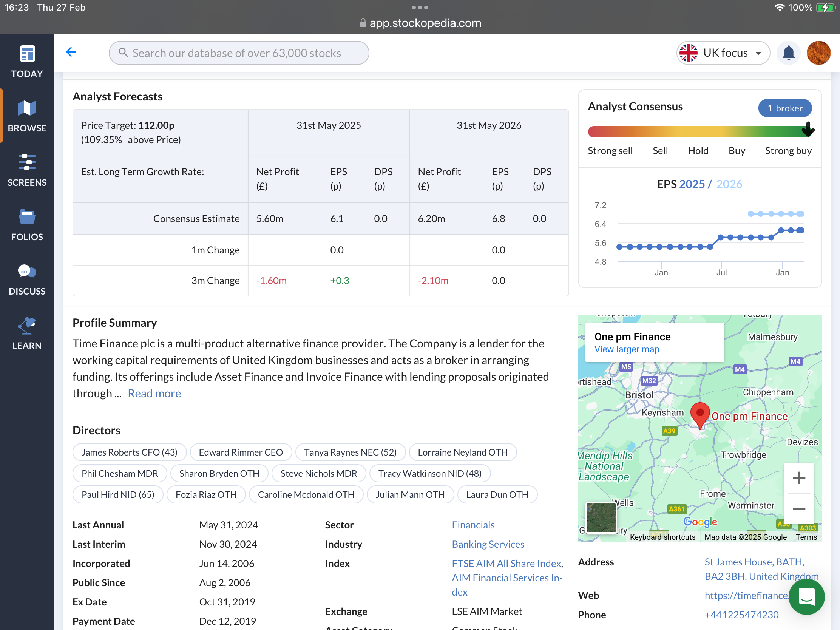Click the -1.60m 3m change value
Screen dimensions: 840x630
click(x=271, y=281)
